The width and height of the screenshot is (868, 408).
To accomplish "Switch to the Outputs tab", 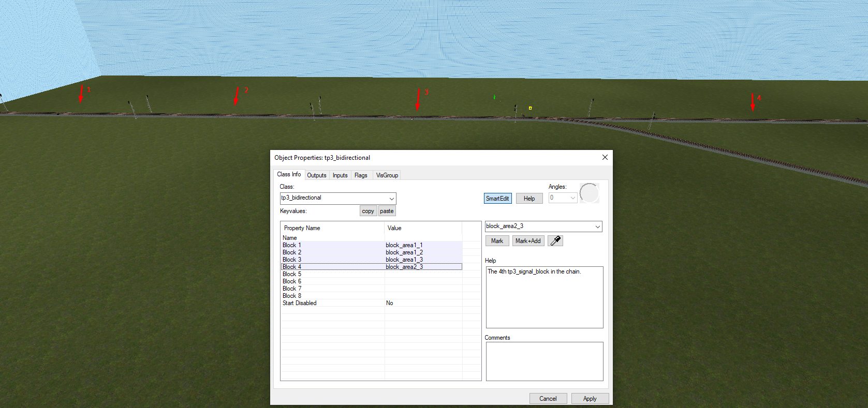I will tap(317, 175).
